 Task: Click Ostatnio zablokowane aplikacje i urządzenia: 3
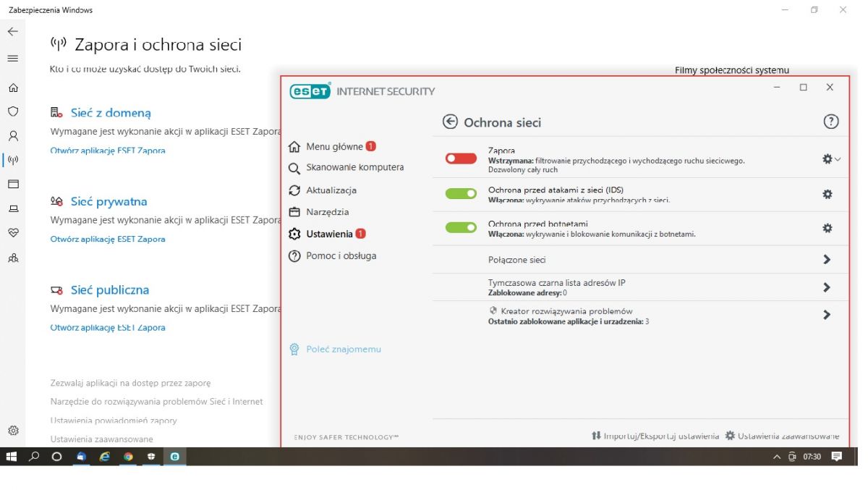point(569,321)
